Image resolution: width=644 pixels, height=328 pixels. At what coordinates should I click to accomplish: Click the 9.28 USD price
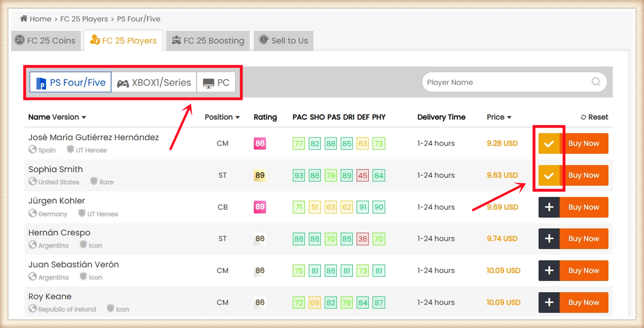(502, 144)
